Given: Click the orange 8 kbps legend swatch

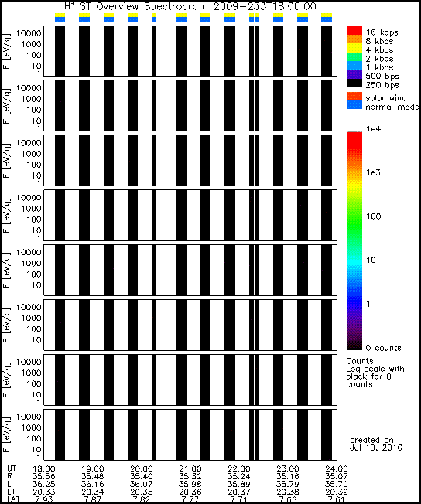Looking at the screenshot, I should tap(354, 39).
